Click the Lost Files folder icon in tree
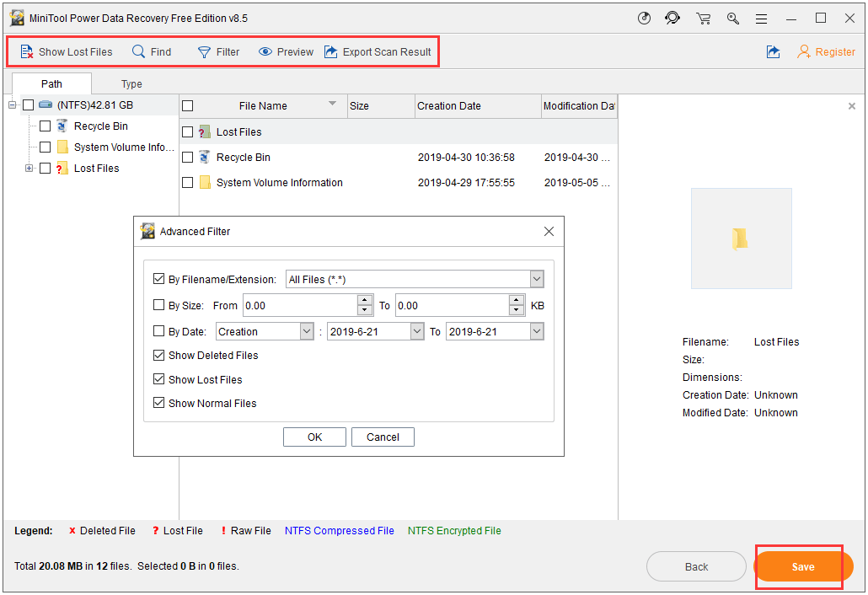The height and width of the screenshot is (595, 868). (x=62, y=168)
